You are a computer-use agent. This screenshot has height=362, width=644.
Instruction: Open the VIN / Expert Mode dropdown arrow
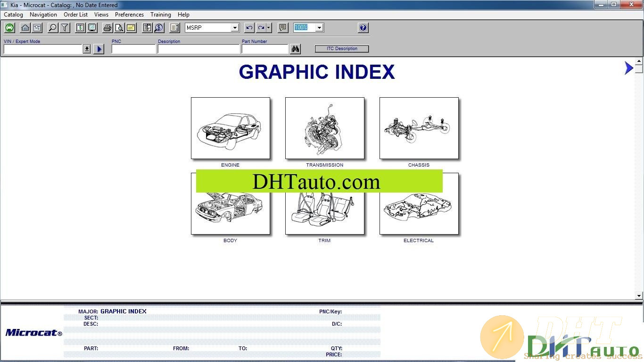pos(87,49)
